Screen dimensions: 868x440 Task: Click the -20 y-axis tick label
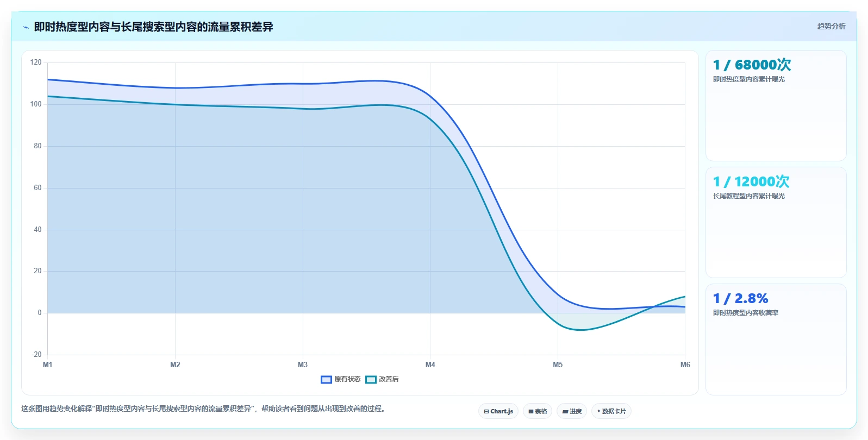36,355
